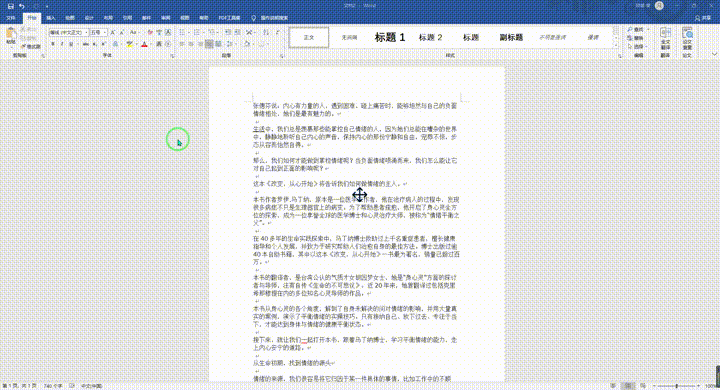This screenshot has width=720, height=390.
Task: Apply the 标题 2 heading style
Action: (430, 37)
